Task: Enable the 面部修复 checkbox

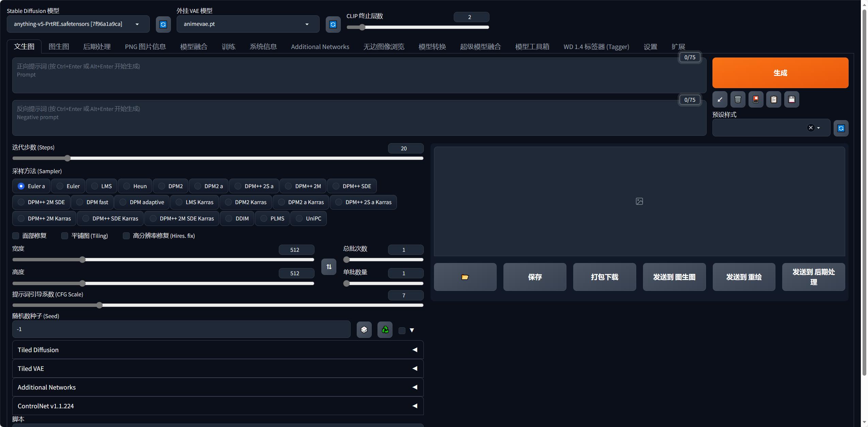Action: click(15, 235)
